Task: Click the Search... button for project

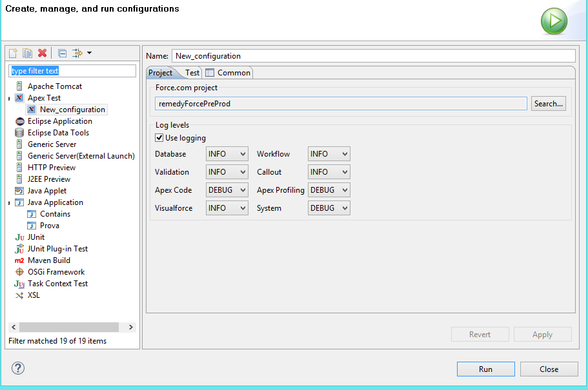Action: 548,103
